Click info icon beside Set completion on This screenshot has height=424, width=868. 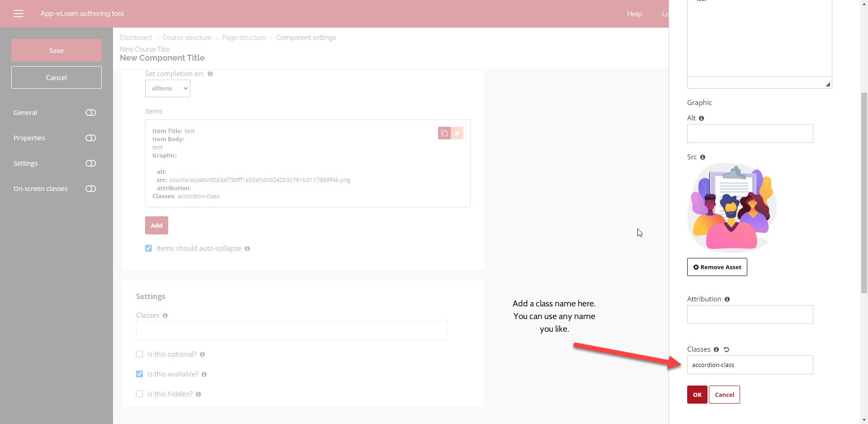[x=210, y=74]
